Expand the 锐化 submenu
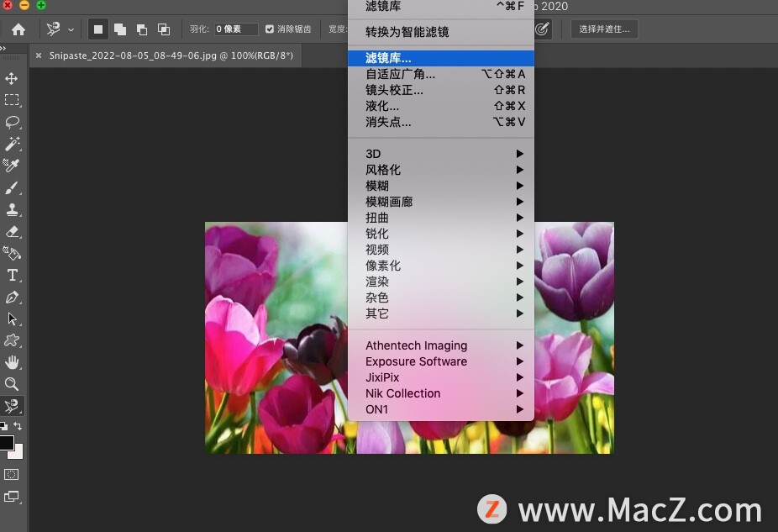This screenshot has width=778, height=532. [x=441, y=234]
